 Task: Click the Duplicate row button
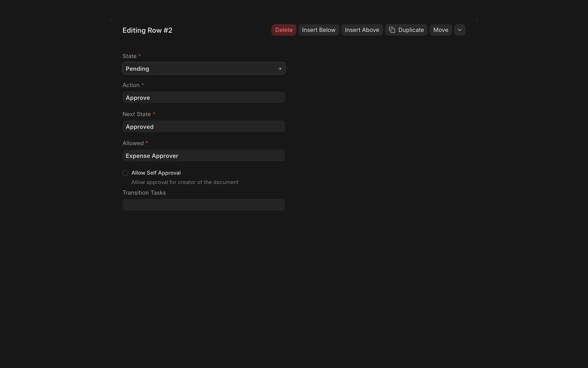click(x=407, y=30)
